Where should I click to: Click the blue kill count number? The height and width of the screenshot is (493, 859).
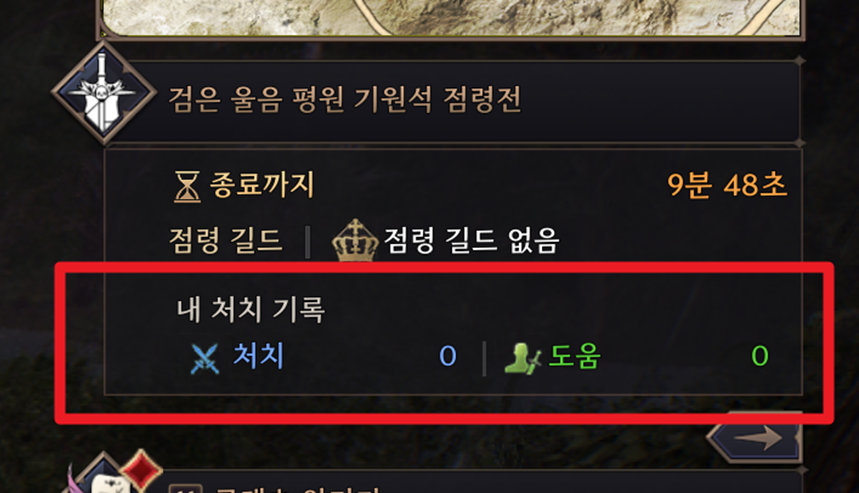tap(448, 357)
